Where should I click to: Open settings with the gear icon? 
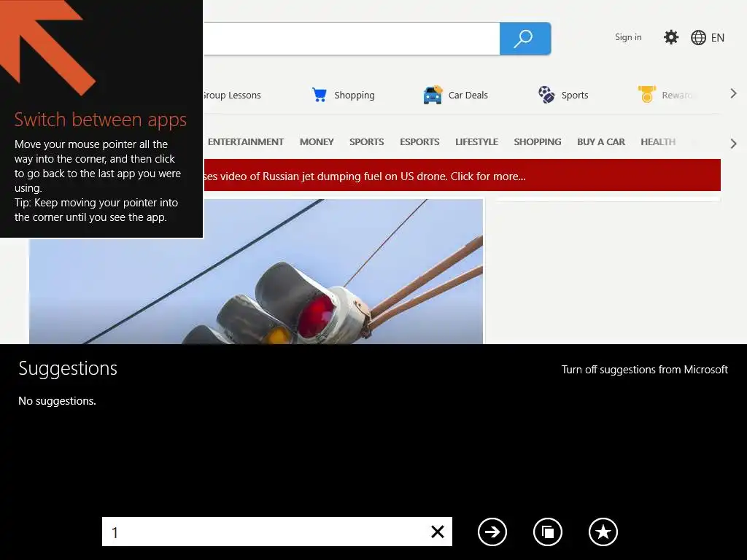tap(671, 37)
